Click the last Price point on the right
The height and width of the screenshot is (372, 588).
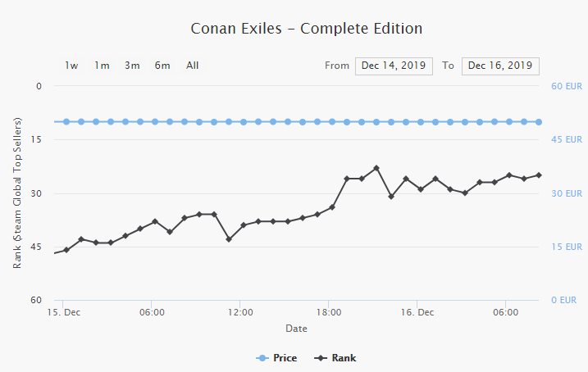point(539,121)
